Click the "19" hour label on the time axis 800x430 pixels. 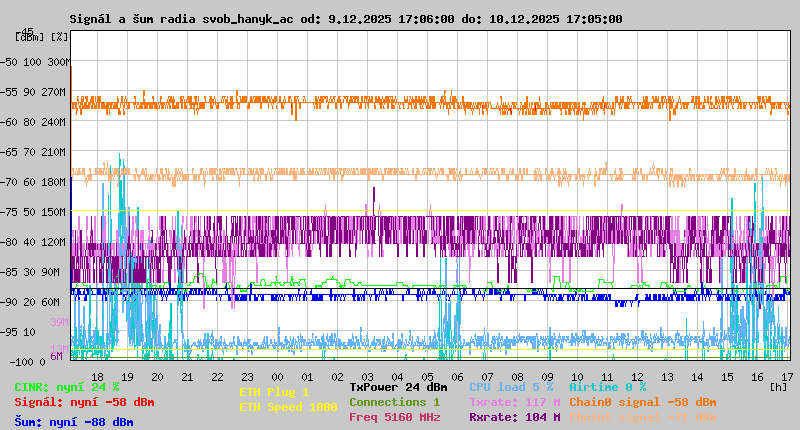pos(128,377)
